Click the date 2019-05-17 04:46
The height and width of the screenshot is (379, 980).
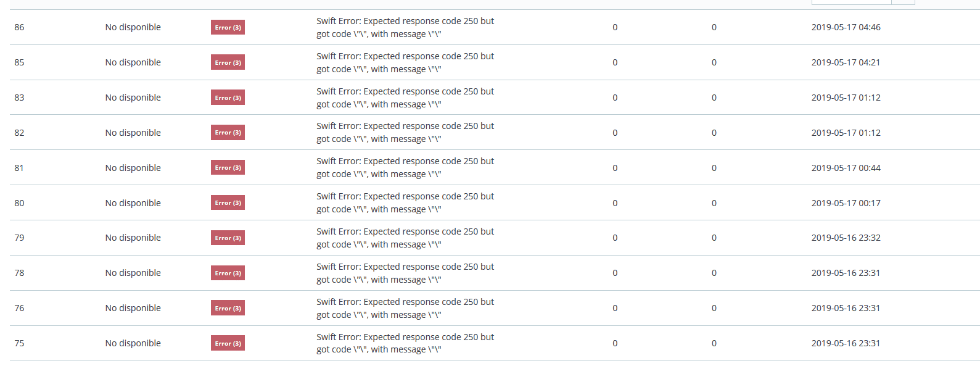tap(846, 27)
